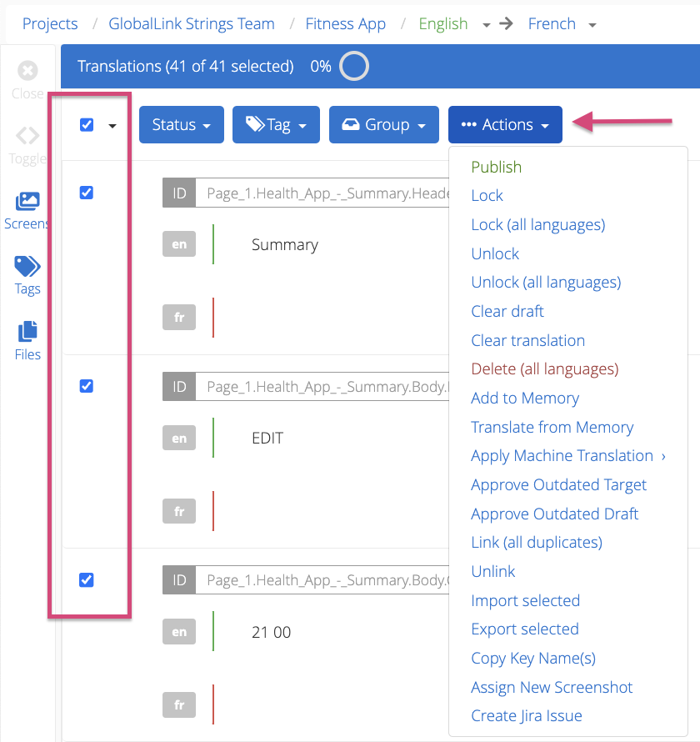
Task: Open the Group dropdown button
Action: click(384, 125)
